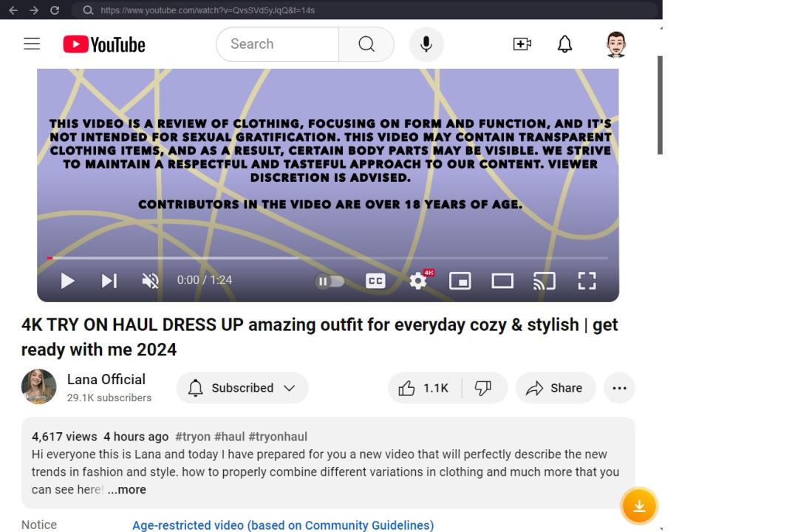Expand the Subscribed notification dropdown
Viewport: 792px width, 532px height.
click(x=242, y=388)
